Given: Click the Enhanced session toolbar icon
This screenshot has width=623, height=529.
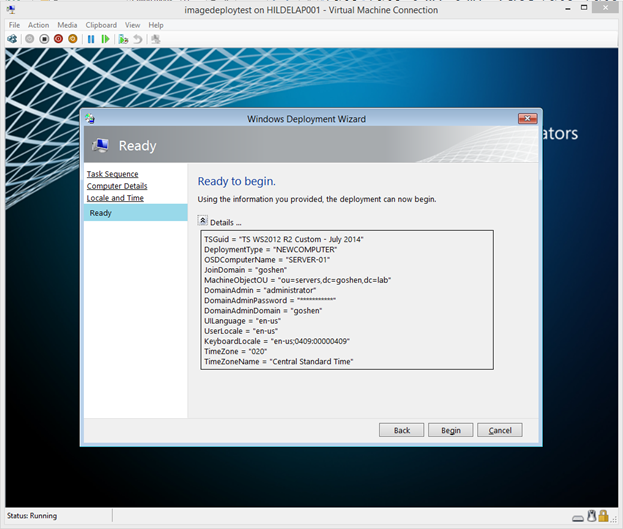Looking at the screenshot, I should [156, 39].
